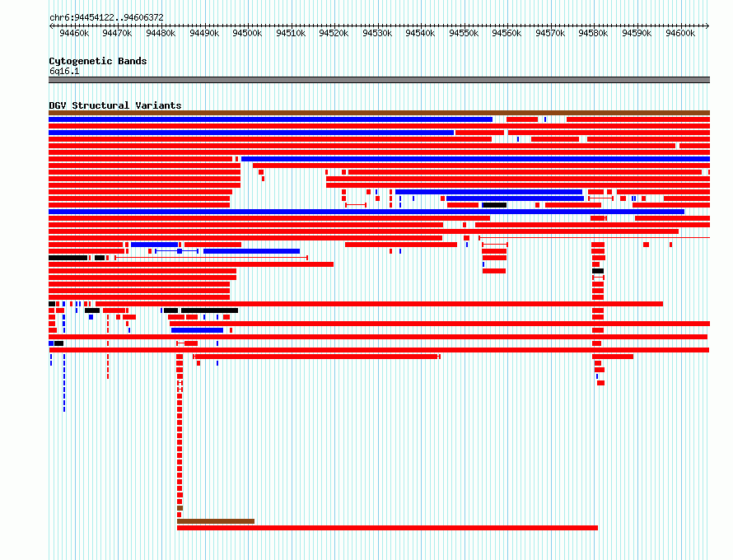Click the 94490k ruler label
The width and height of the screenshot is (733, 560).
203,33
